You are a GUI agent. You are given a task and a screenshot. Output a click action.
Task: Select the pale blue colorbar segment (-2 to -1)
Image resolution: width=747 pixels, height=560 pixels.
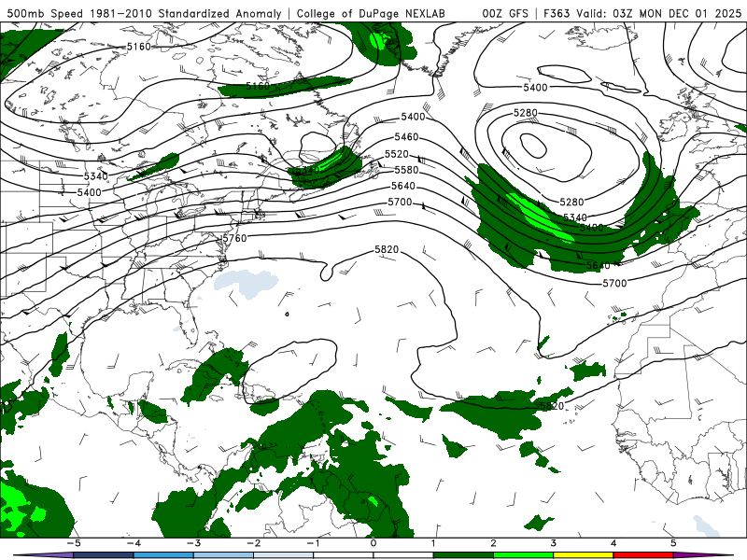284,555
